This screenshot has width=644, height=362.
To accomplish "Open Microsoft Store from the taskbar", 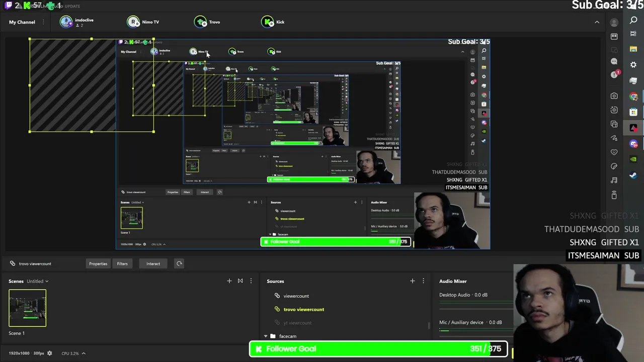I will click(x=633, y=112).
